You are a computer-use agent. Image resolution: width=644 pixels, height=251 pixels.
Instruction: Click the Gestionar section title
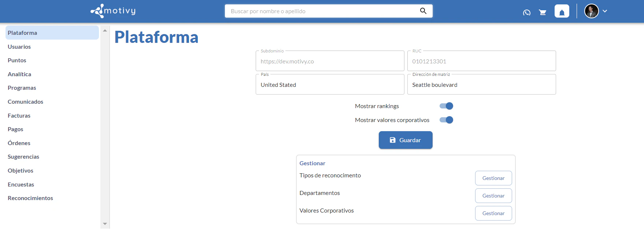312,163
